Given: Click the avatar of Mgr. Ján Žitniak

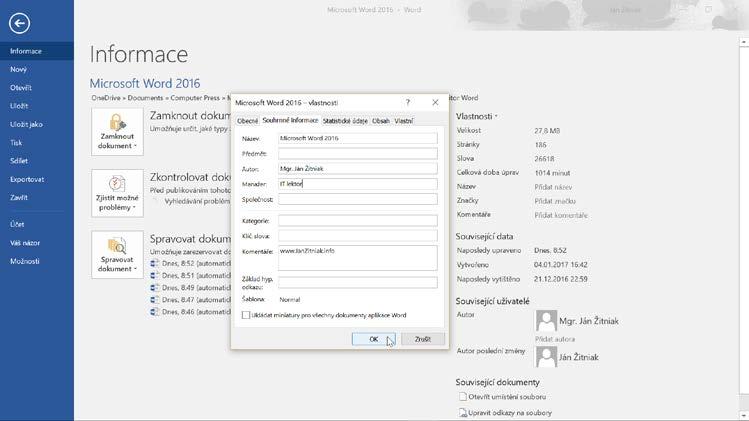Looking at the screenshot, I should (x=546, y=321).
